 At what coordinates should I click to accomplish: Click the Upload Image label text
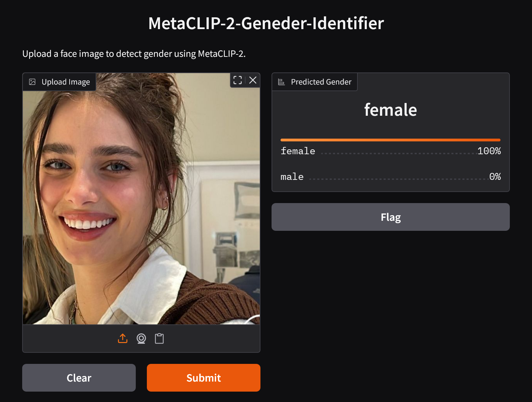[x=66, y=82]
